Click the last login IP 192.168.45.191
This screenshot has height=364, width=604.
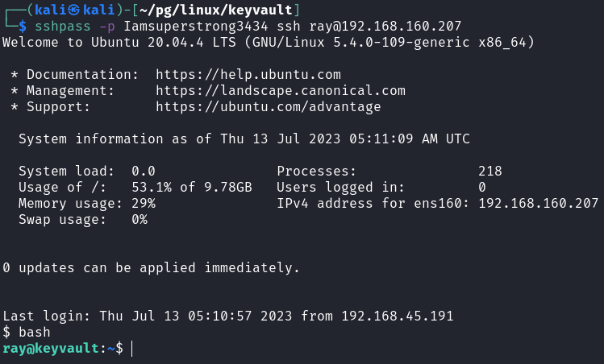[397, 316]
